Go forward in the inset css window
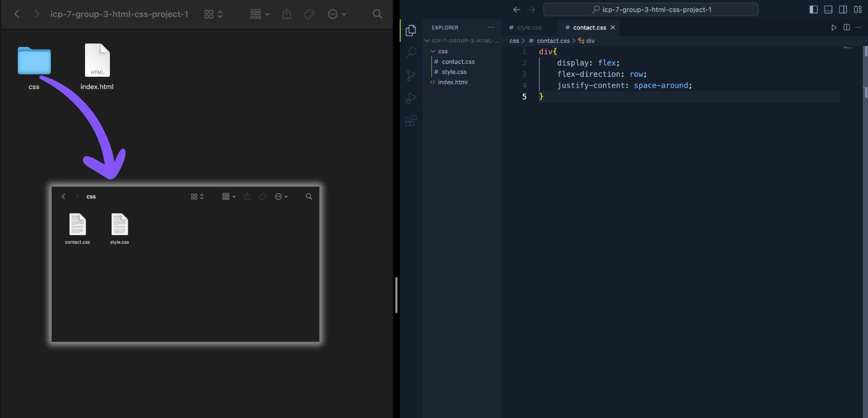The width and height of the screenshot is (868, 418). click(77, 197)
